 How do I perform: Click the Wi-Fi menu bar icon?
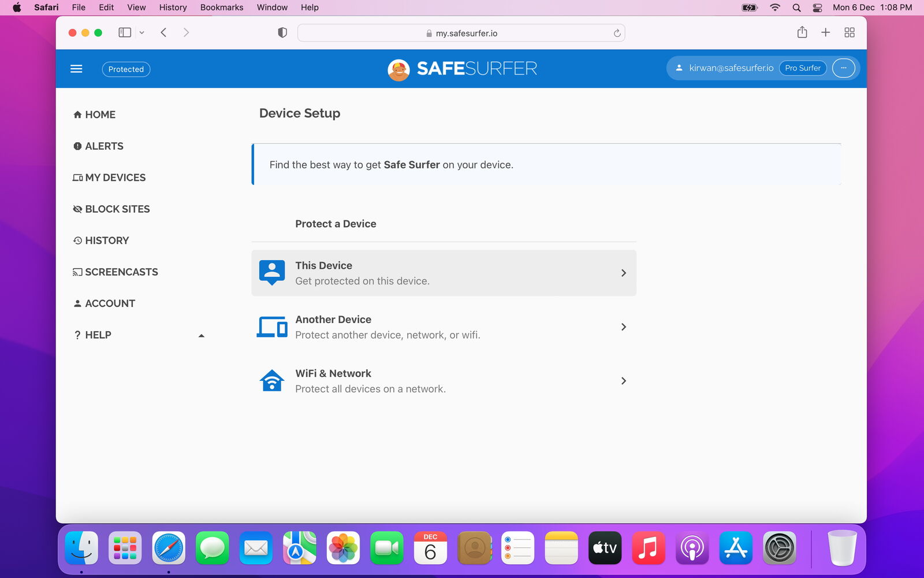pyautogui.click(x=775, y=8)
